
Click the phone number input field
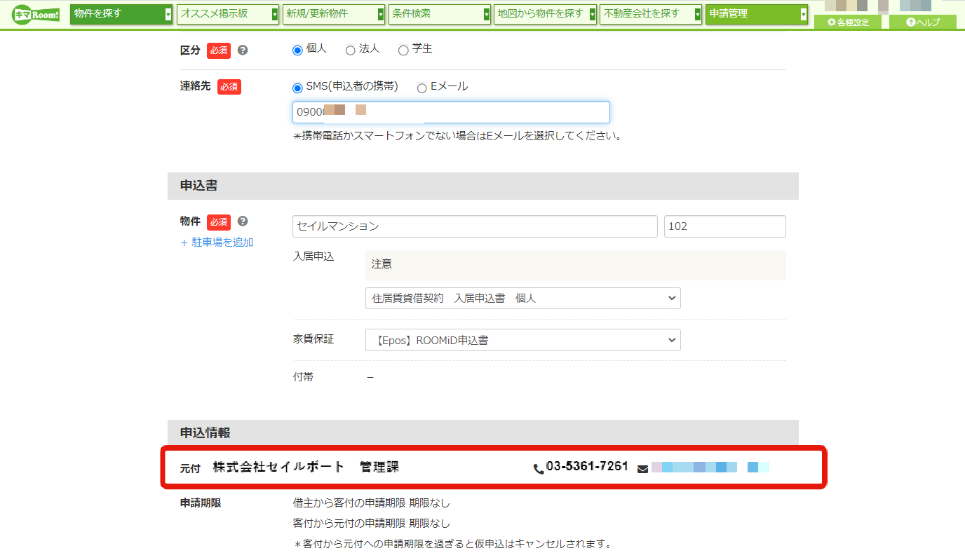(x=451, y=112)
